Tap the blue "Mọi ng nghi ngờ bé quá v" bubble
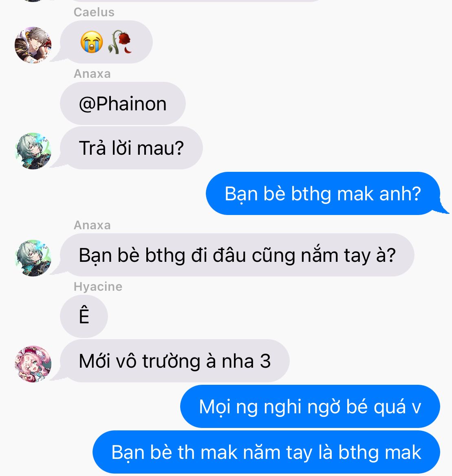 [x=310, y=406]
